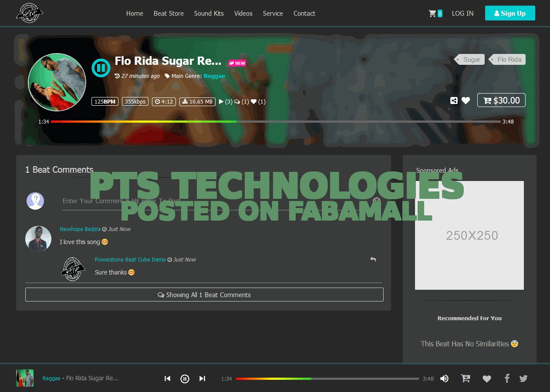Screen dimensions: 550x392
Task: Go to Contact page
Action: tap(304, 13)
